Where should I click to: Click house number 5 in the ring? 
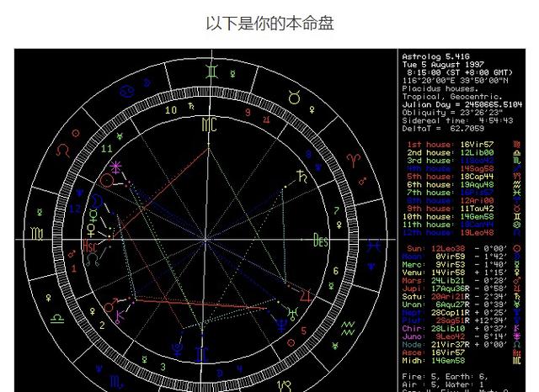(x=303, y=331)
